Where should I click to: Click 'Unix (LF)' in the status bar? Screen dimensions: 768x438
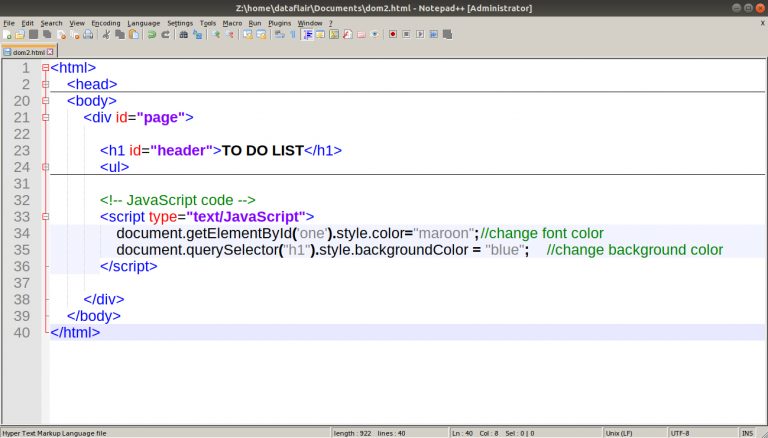619,433
